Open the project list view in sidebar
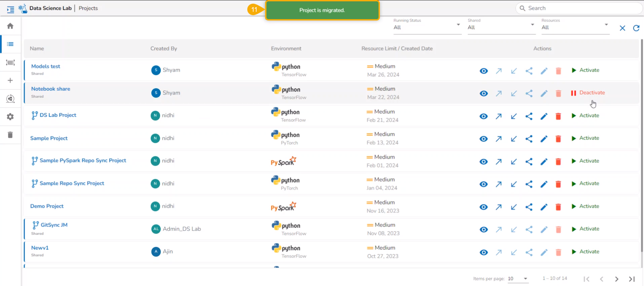644x286 pixels. [x=10, y=44]
